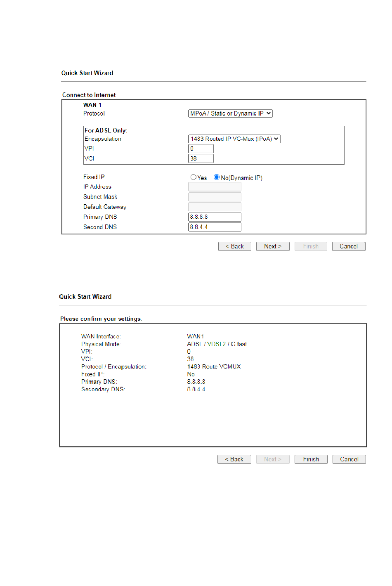Click the '1483 Route VCMUX' value

click(x=214, y=367)
